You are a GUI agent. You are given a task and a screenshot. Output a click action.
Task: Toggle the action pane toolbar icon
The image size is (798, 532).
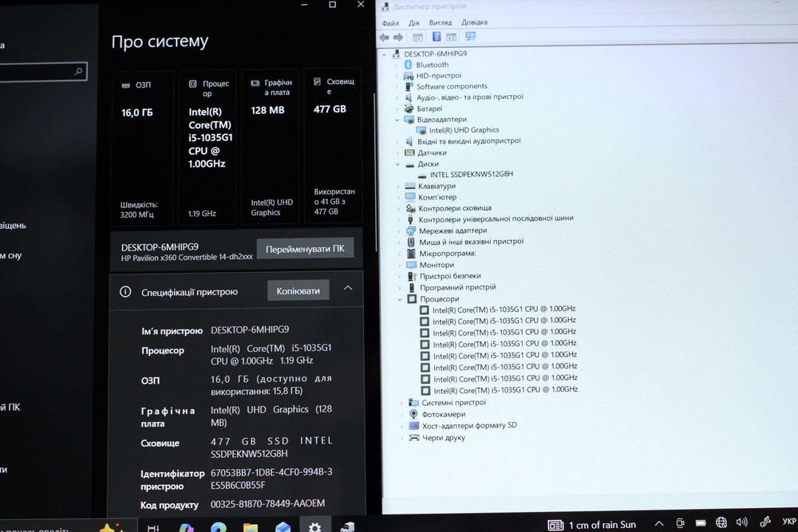click(452, 37)
